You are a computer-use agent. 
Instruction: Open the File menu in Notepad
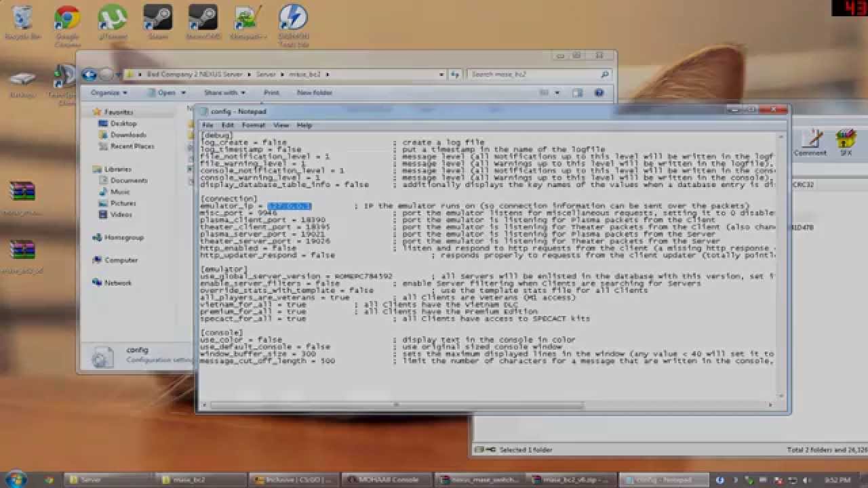click(x=208, y=125)
